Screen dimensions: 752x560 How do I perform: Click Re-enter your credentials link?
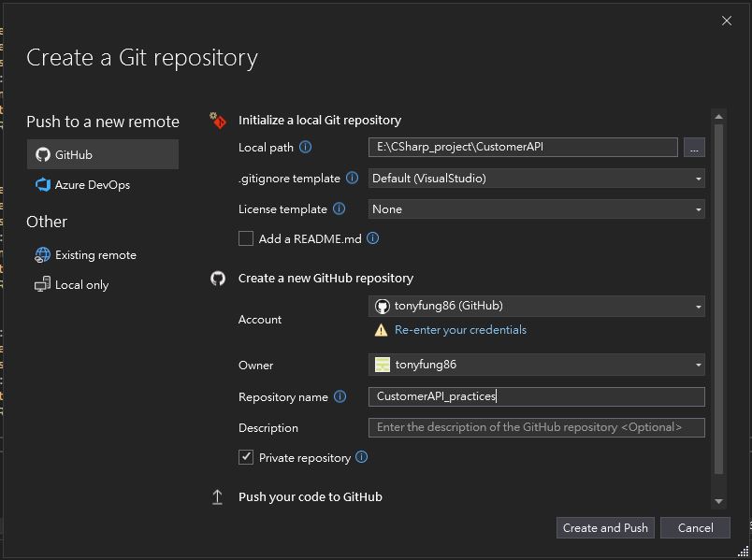pos(460,330)
